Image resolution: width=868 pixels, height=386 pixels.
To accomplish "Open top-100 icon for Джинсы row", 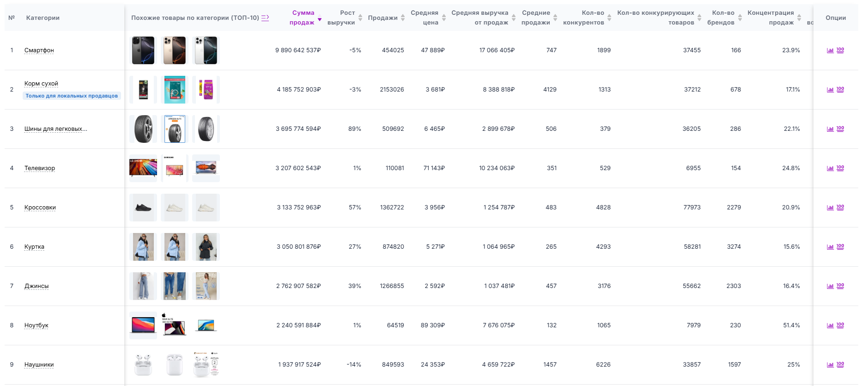I will pos(840,286).
